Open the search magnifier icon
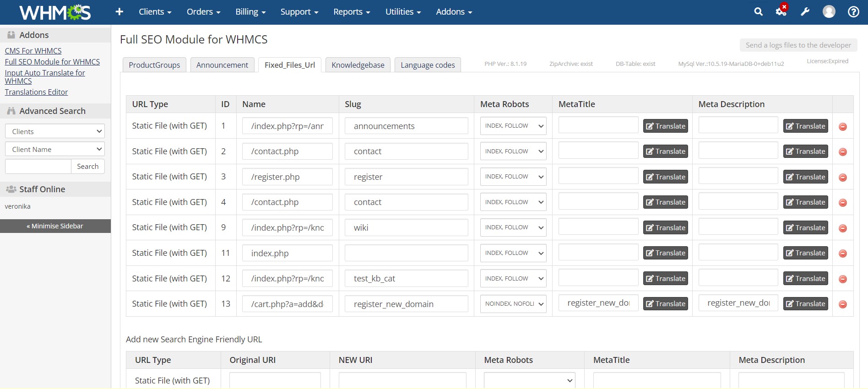Image resolution: width=868 pixels, height=389 pixels. coord(759,12)
